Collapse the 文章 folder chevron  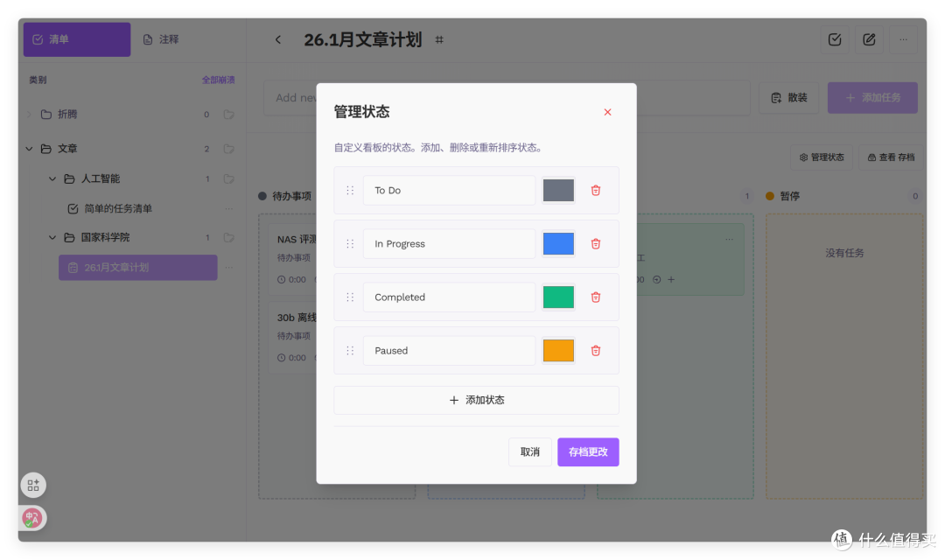29,148
